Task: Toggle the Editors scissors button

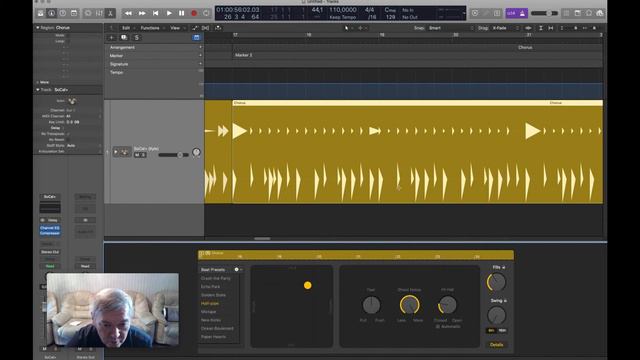Action: point(110,13)
